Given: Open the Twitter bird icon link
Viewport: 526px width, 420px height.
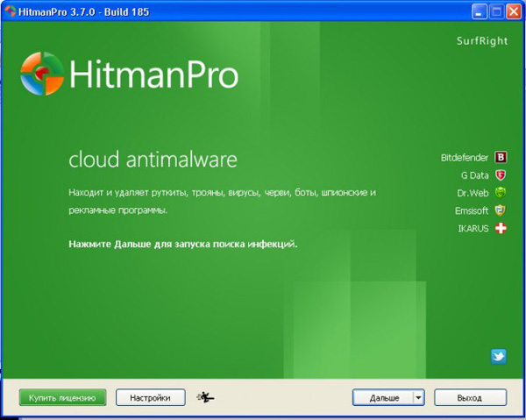Looking at the screenshot, I should pos(499,356).
